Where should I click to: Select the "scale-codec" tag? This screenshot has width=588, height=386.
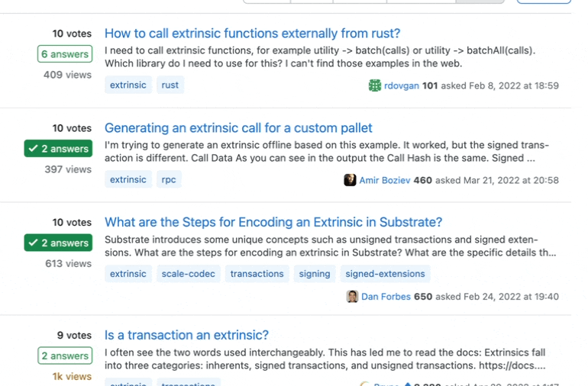pos(188,274)
